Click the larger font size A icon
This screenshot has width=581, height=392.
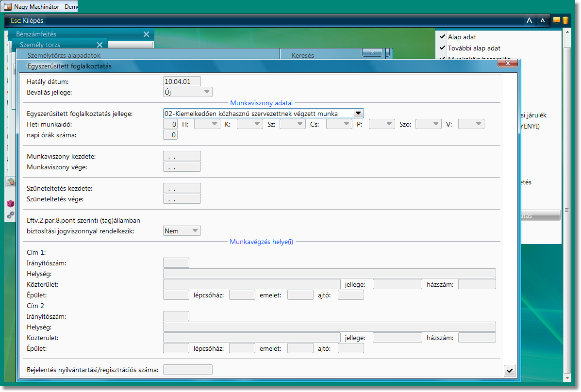point(529,20)
